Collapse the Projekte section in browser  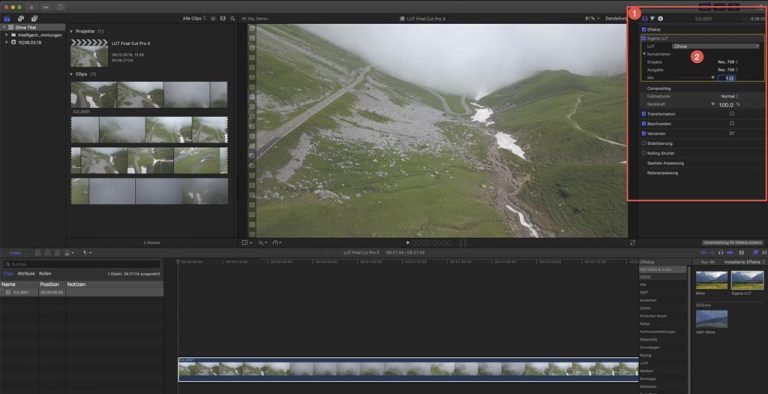71,31
